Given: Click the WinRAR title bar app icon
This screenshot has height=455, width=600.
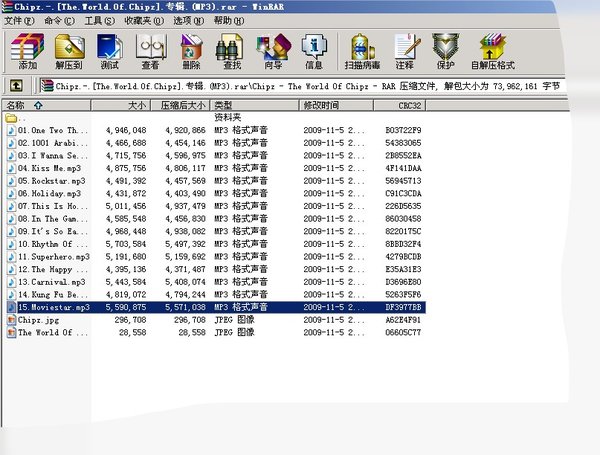Looking at the screenshot, I should tap(7, 7).
